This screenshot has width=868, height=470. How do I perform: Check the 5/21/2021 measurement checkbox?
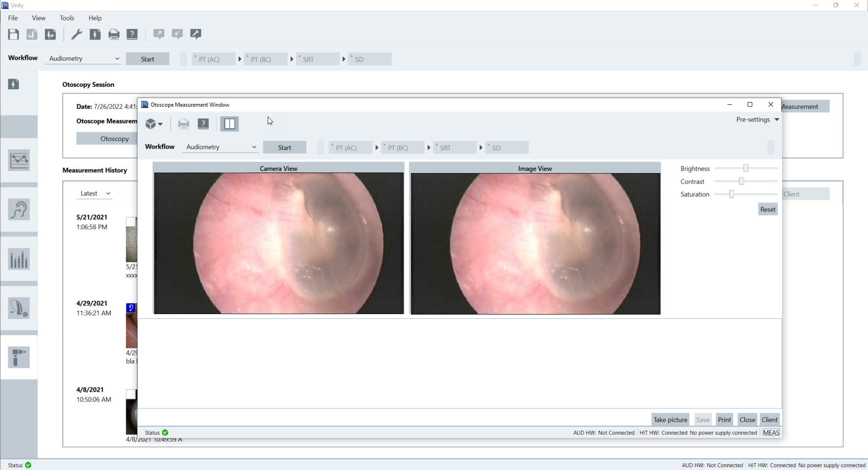point(131,221)
